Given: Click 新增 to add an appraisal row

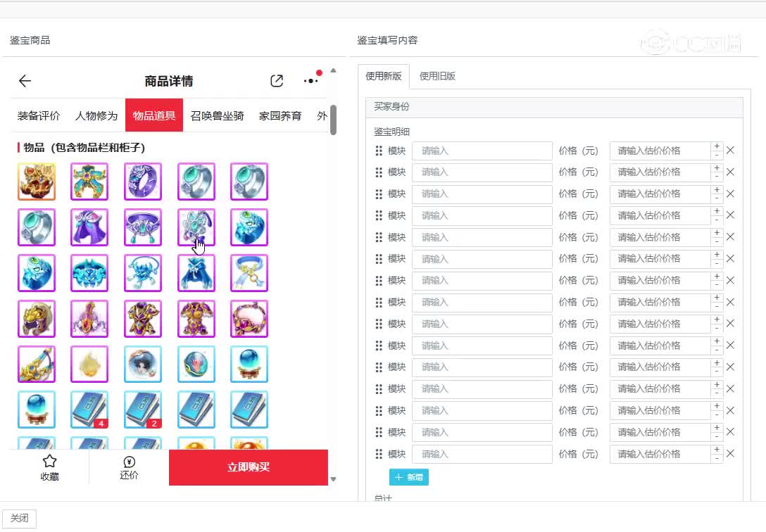Looking at the screenshot, I should (409, 477).
